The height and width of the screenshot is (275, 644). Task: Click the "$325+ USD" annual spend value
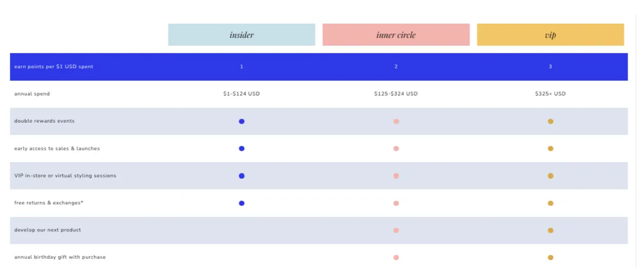click(x=550, y=94)
